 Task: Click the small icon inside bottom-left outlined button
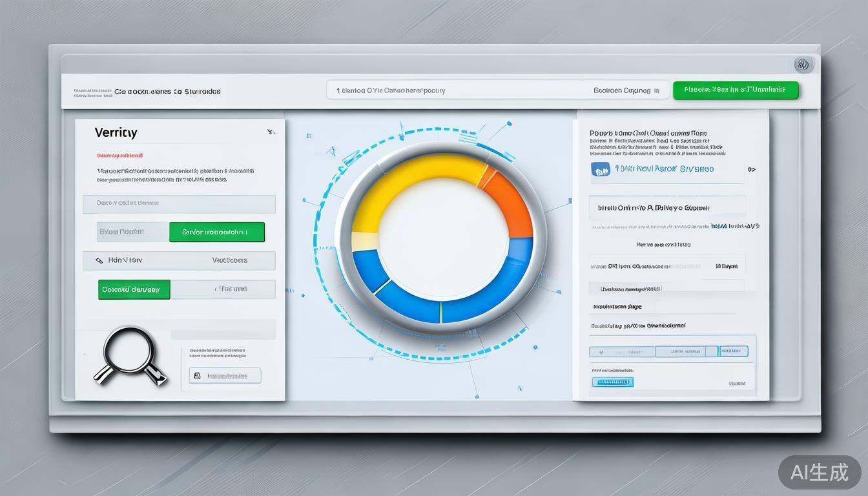[197, 375]
